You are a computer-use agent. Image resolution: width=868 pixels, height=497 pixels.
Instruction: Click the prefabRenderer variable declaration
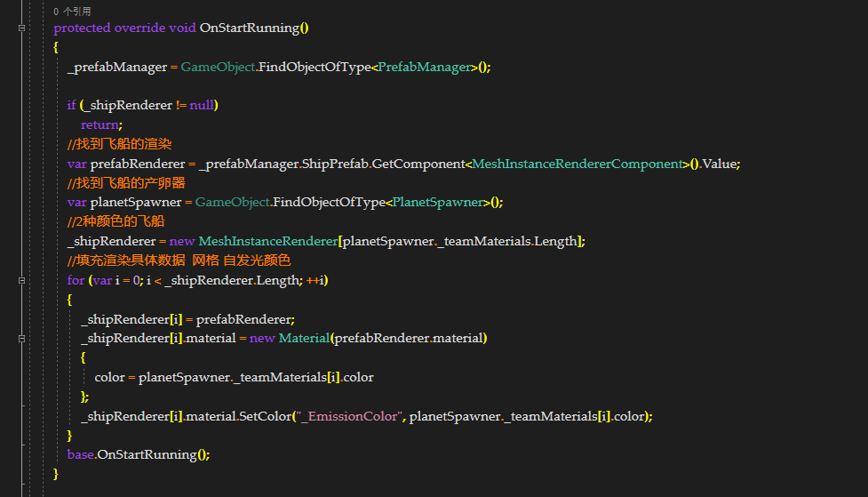pos(138,164)
